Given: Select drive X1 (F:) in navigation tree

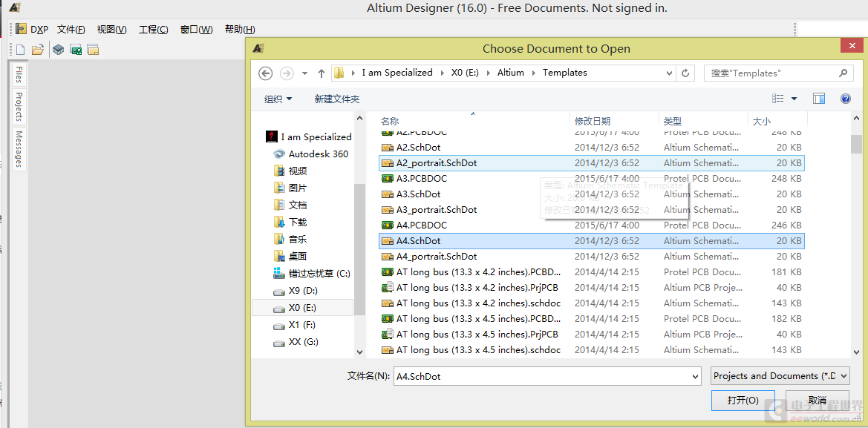Looking at the screenshot, I should coord(296,325).
